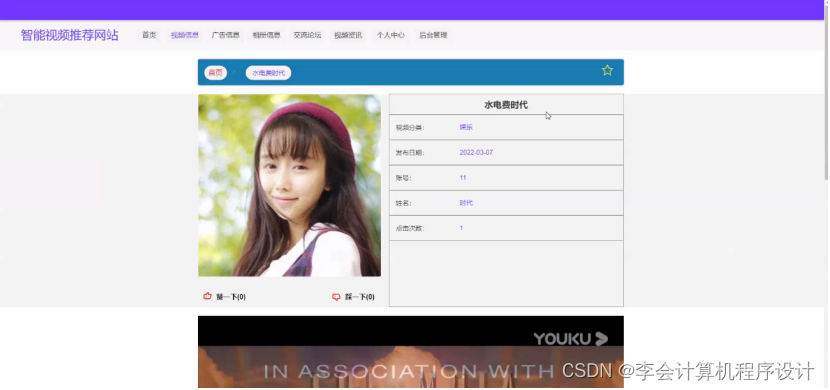
Task: Click the 姓名 label
Action: 403,203
